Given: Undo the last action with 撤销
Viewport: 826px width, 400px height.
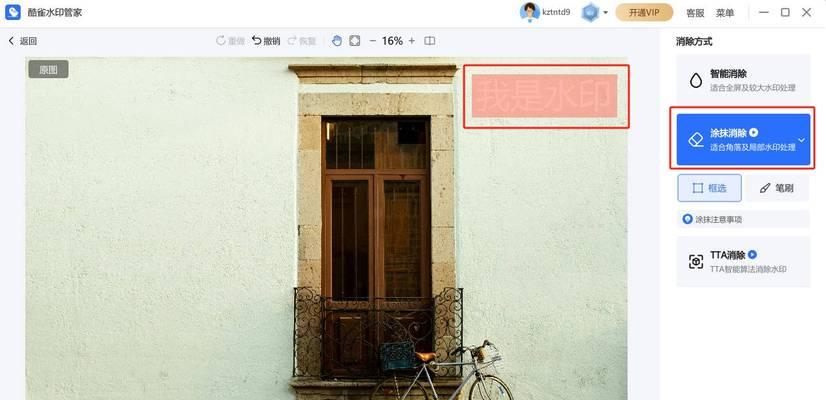Looking at the screenshot, I should 266,41.
